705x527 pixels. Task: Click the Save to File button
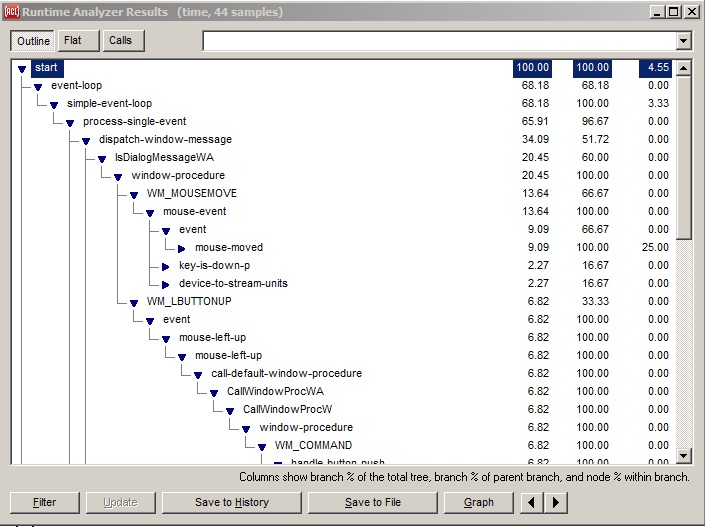[373, 502]
